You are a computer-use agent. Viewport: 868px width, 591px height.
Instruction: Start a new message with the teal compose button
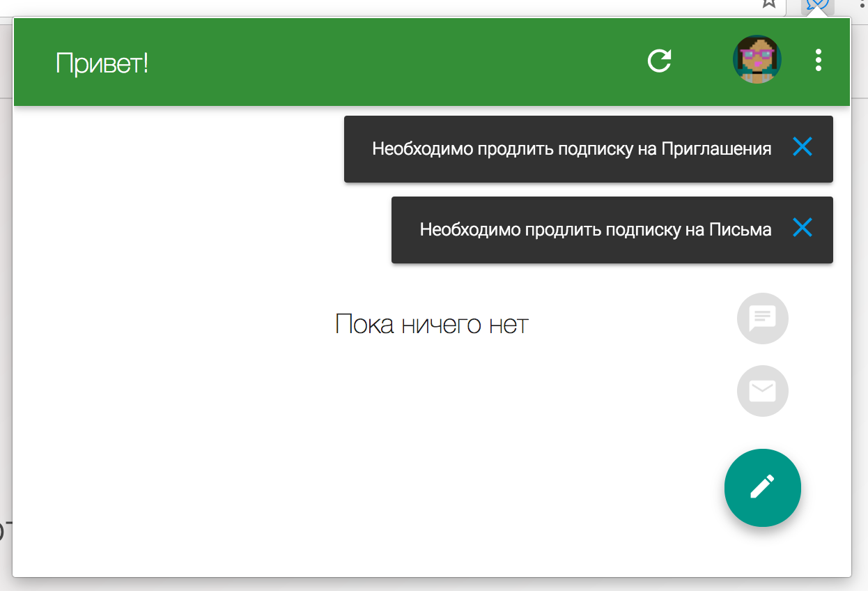(762, 488)
